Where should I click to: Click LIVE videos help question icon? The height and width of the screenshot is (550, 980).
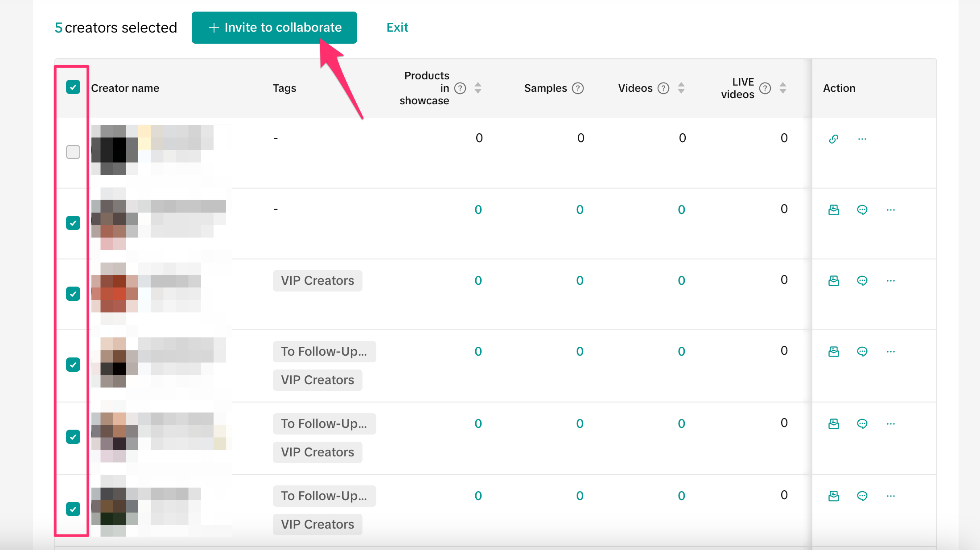pyautogui.click(x=765, y=88)
